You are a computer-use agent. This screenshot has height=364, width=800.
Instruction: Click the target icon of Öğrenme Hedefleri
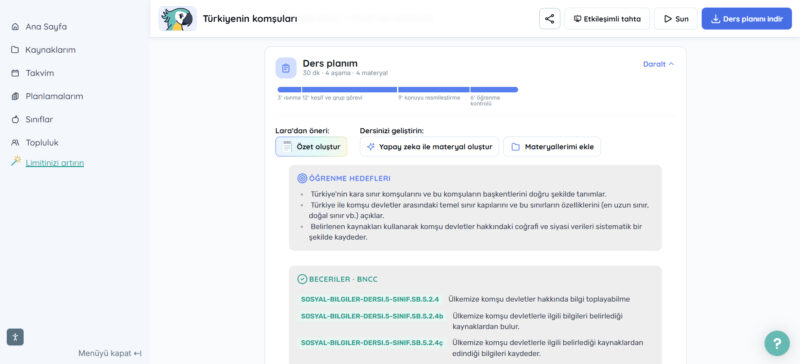point(302,178)
